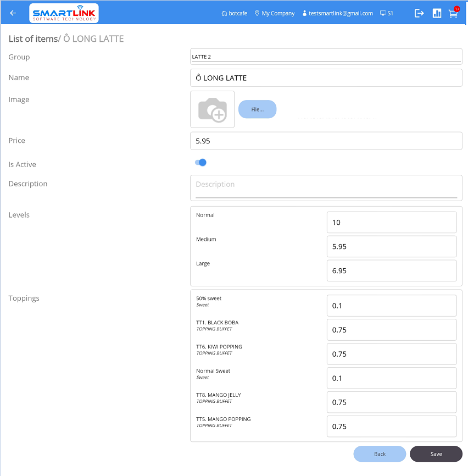Edit the Large level price field
This screenshot has width=468, height=476.
pos(391,271)
